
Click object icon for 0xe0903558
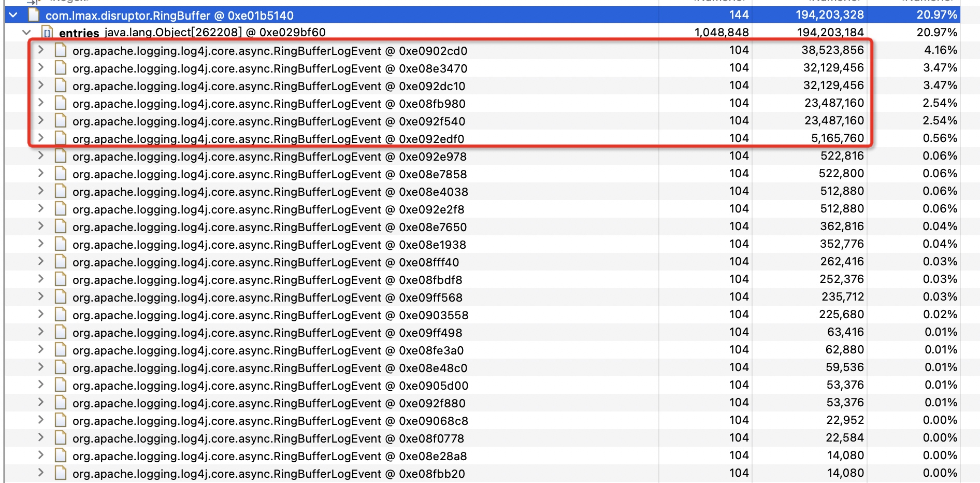coord(61,315)
